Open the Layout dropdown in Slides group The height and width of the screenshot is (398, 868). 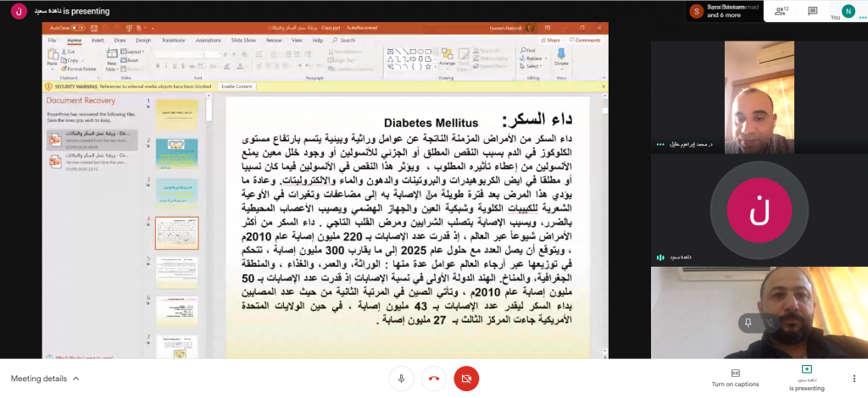click(x=134, y=52)
